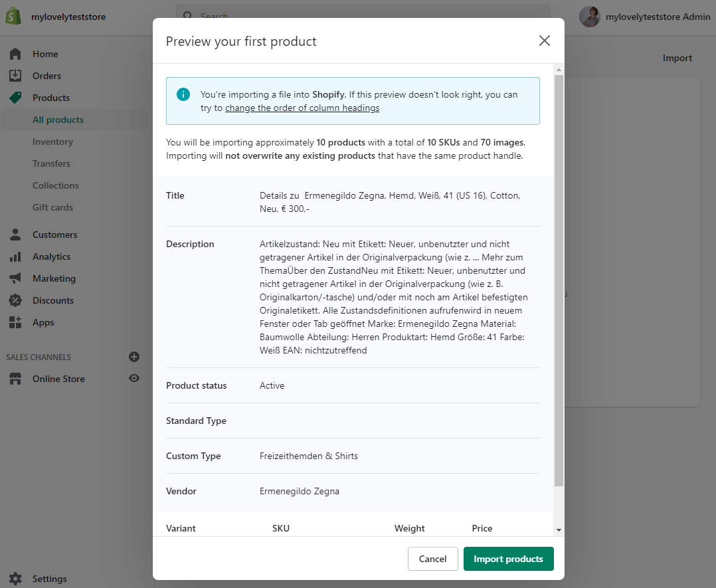Go to Collections submenu item
Viewport: 716px width, 588px height.
(x=56, y=185)
